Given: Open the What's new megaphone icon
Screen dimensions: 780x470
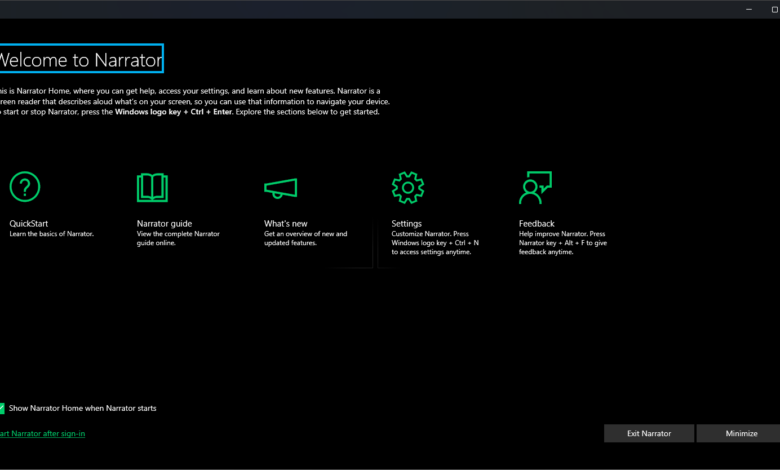Looking at the screenshot, I should tap(281, 188).
